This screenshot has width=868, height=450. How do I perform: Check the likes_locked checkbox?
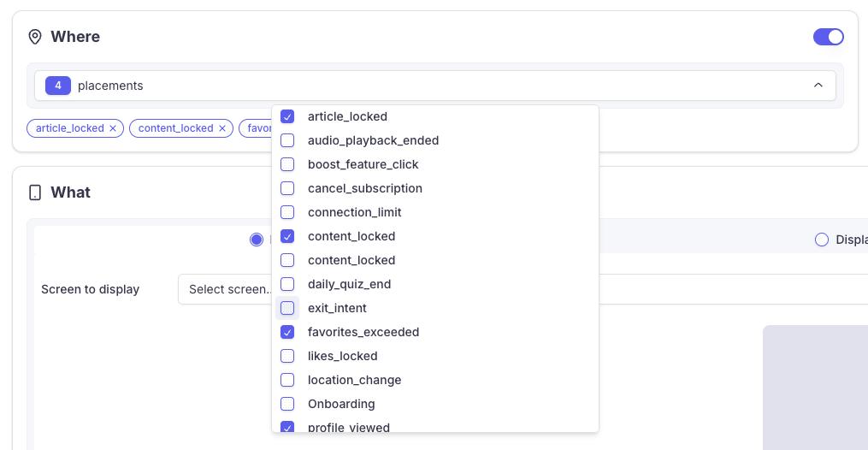pyautogui.click(x=287, y=356)
